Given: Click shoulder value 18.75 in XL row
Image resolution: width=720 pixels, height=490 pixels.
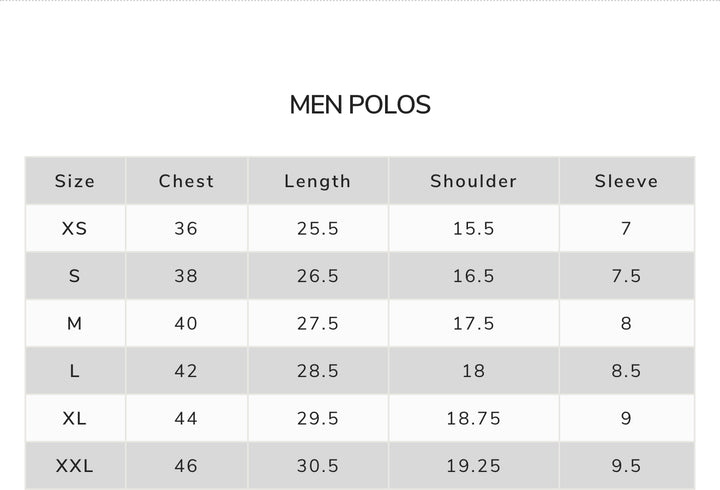Looking at the screenshot, I should point(474,418).
